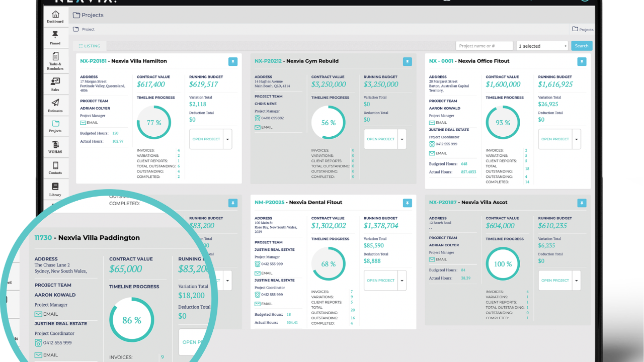Email the Dental Fitout Project Coordinator
644x362 pixels.
[264, 304]
